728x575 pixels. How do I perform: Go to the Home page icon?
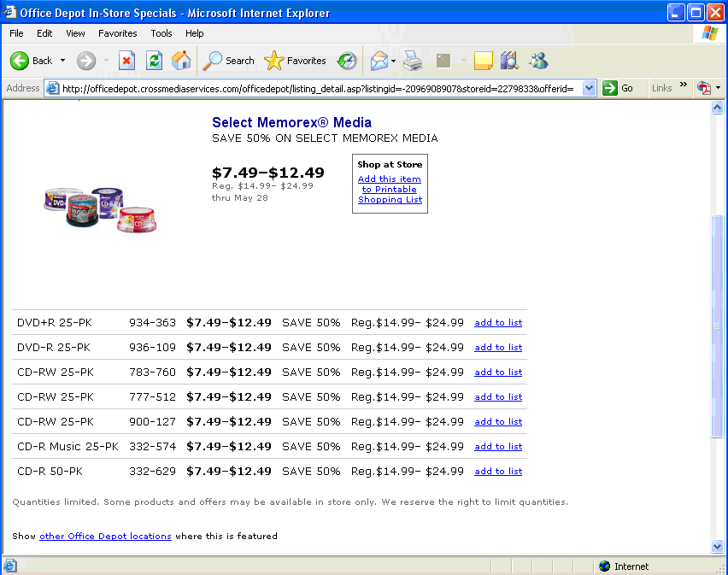point(181,61)
